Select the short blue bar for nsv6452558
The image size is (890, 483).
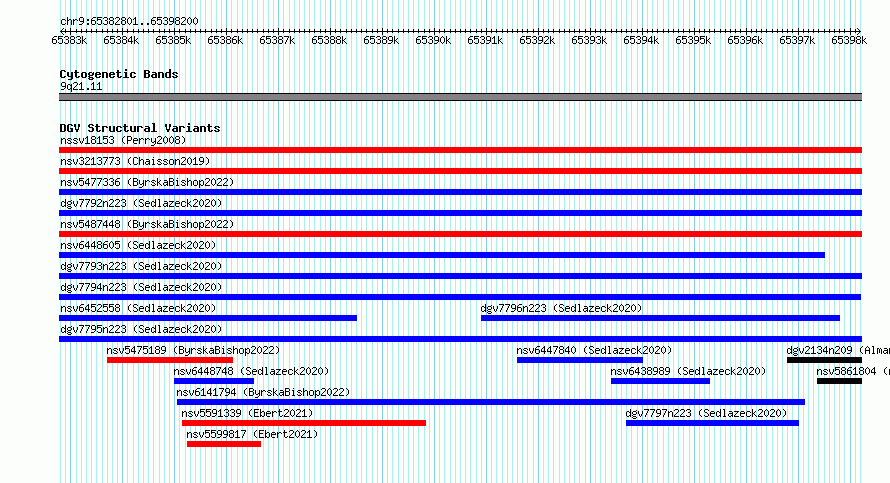point(208,318)
